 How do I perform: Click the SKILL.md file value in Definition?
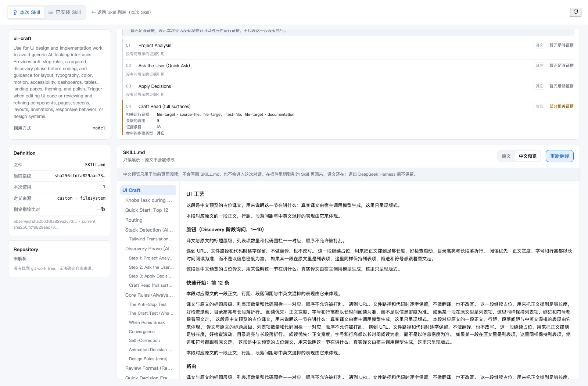[x=95, y=165]
